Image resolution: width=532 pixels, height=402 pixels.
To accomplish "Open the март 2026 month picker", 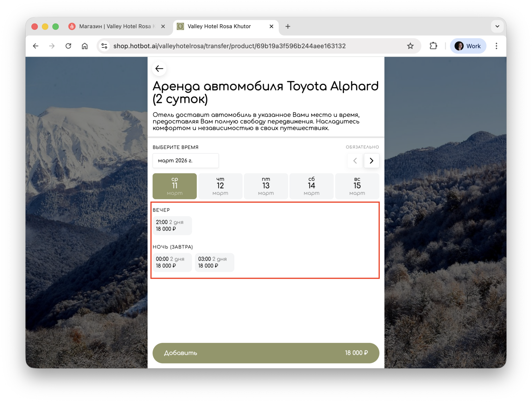I will point(186,161).
